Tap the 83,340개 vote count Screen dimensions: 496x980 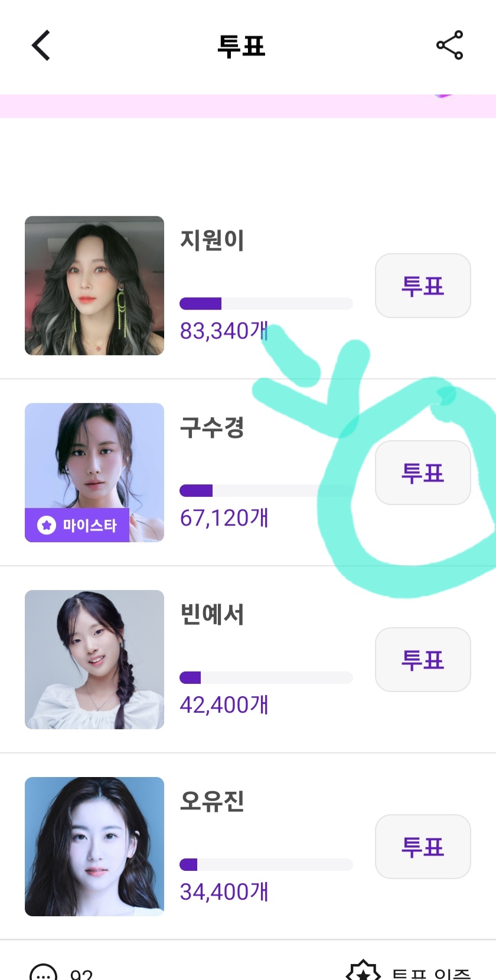224,331
